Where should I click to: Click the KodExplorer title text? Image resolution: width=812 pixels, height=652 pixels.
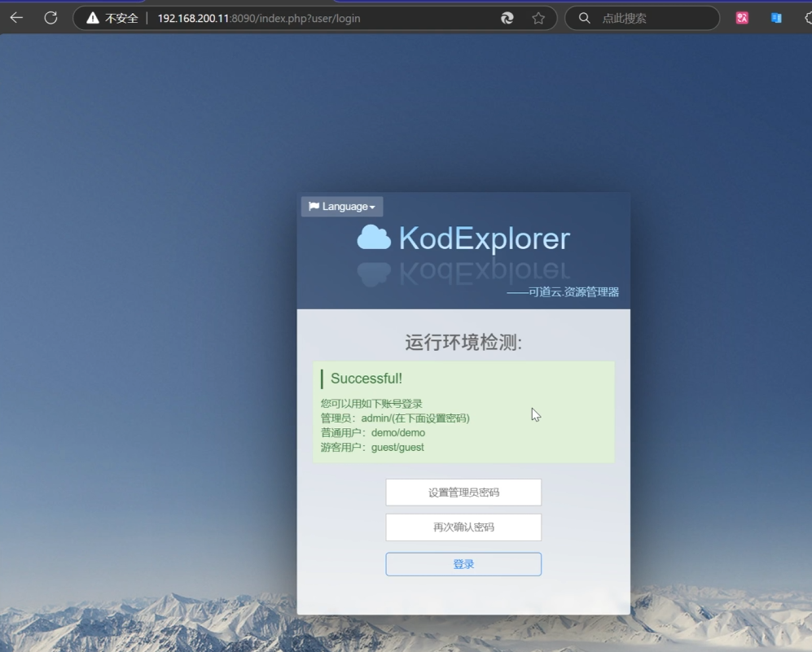click(x=485, y=238)
